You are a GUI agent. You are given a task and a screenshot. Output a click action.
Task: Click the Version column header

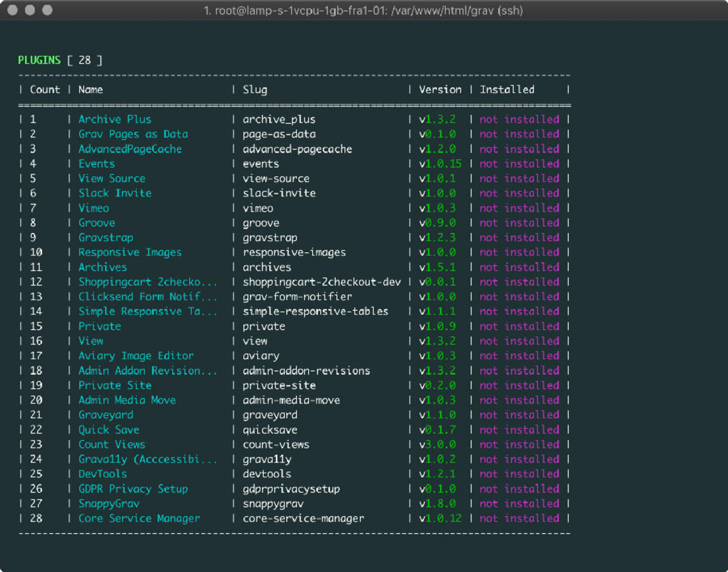440,90
